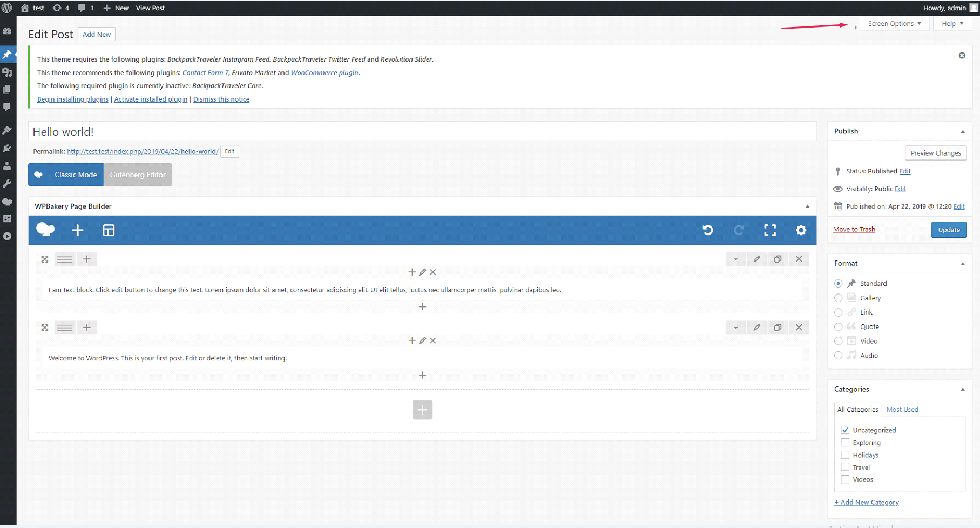Edit the first row with pencil icon

tap(756, 259)
